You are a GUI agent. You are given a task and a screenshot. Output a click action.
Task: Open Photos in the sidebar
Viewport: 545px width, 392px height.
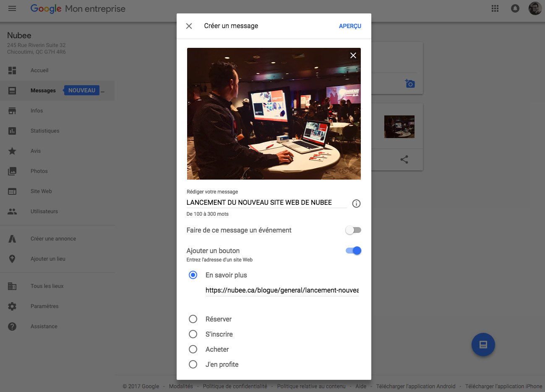coord(39,171)
